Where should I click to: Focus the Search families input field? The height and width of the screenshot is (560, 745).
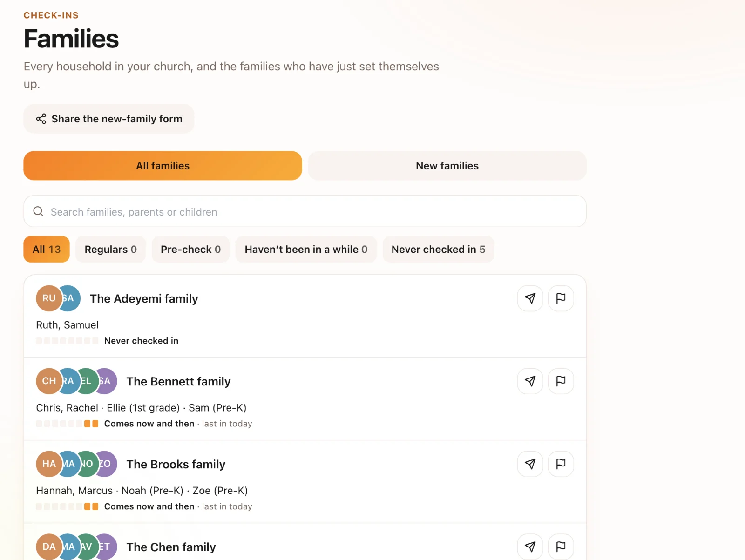[x=305, y=211]
